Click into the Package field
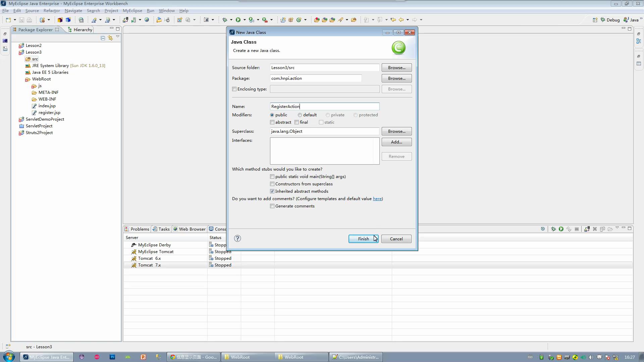This screenshot has height=362, width=644. pos(316,78)
